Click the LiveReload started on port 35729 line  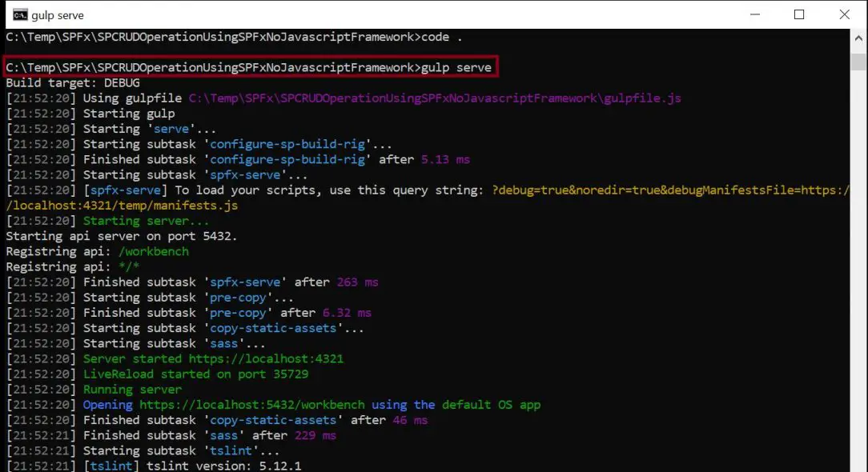tap(160, 374)
